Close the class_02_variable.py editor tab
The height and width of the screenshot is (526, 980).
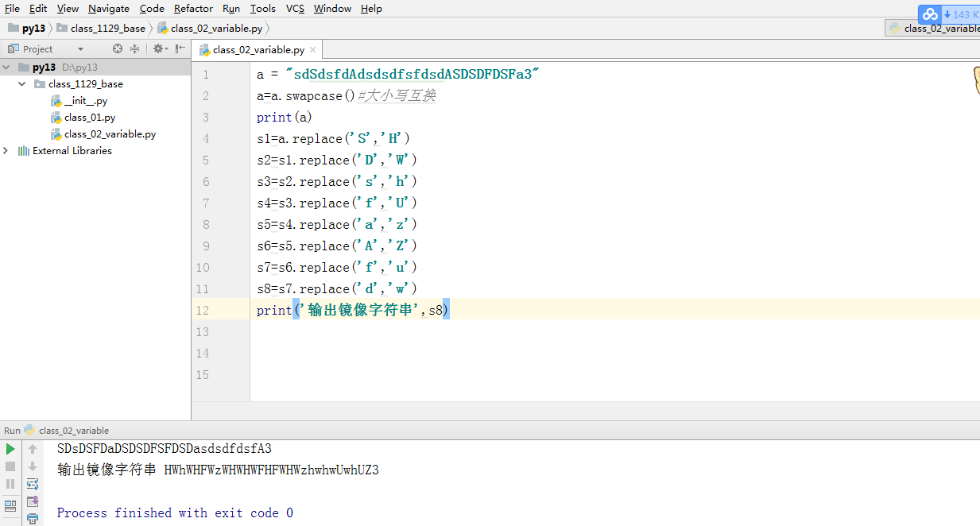(313, 49)
